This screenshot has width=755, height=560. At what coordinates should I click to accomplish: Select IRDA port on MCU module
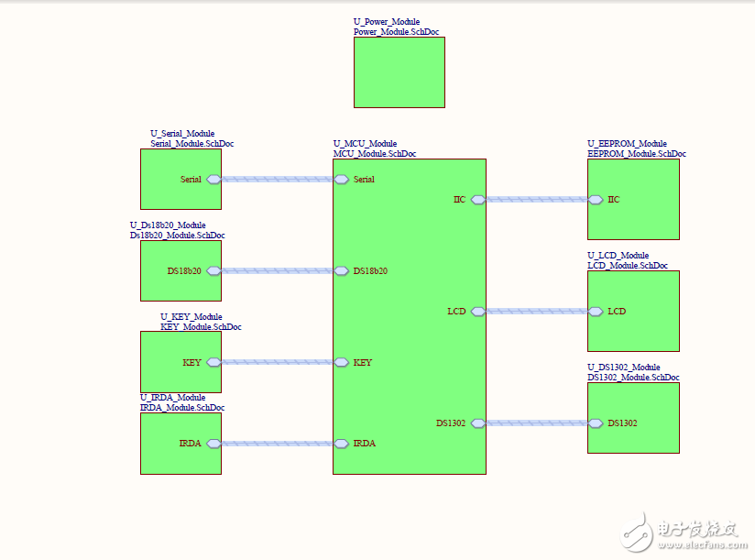[341, 444]
